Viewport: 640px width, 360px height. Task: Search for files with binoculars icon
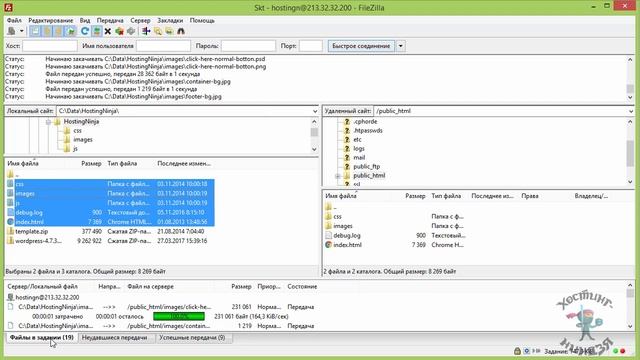181,31
